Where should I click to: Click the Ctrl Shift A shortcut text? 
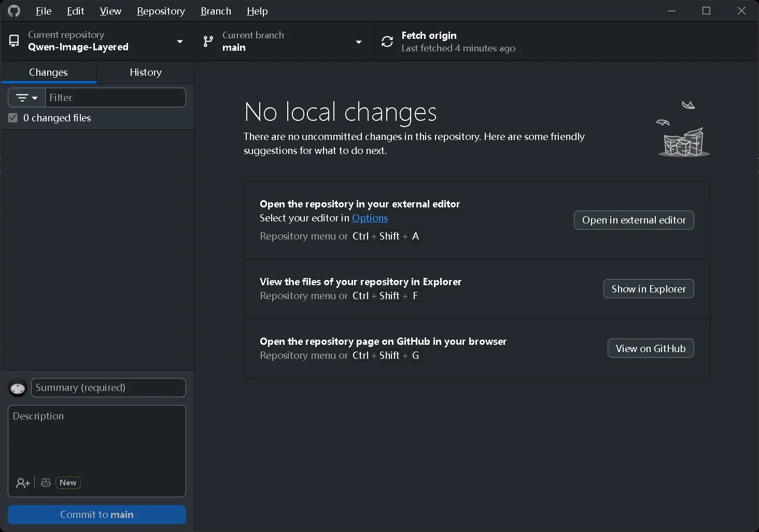coord(387,236)
